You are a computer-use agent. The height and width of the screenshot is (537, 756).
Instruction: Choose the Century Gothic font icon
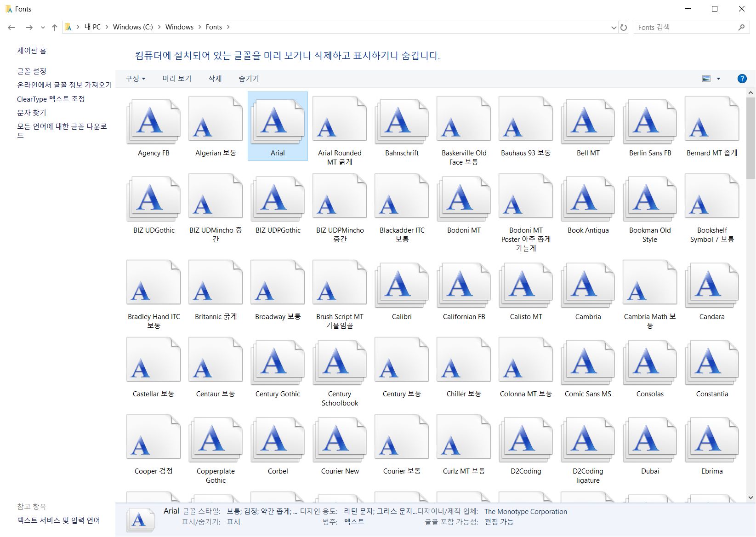point(278,361)
